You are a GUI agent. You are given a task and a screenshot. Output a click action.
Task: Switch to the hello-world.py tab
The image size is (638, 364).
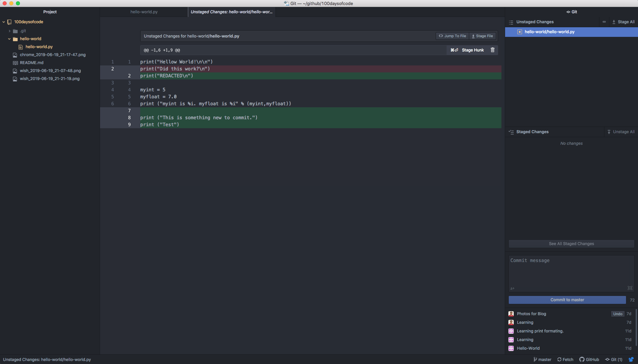(144, 12)
